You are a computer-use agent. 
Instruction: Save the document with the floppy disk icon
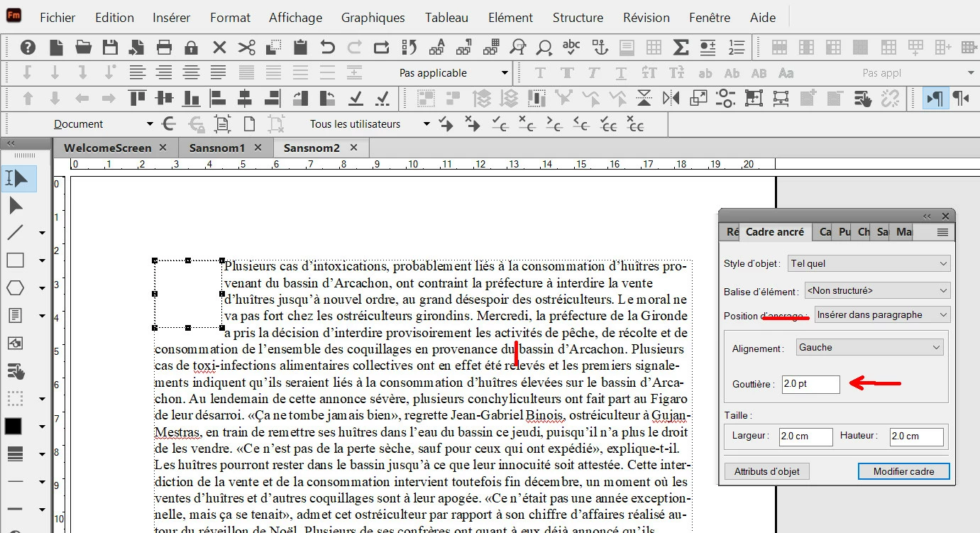click(110, 48)
